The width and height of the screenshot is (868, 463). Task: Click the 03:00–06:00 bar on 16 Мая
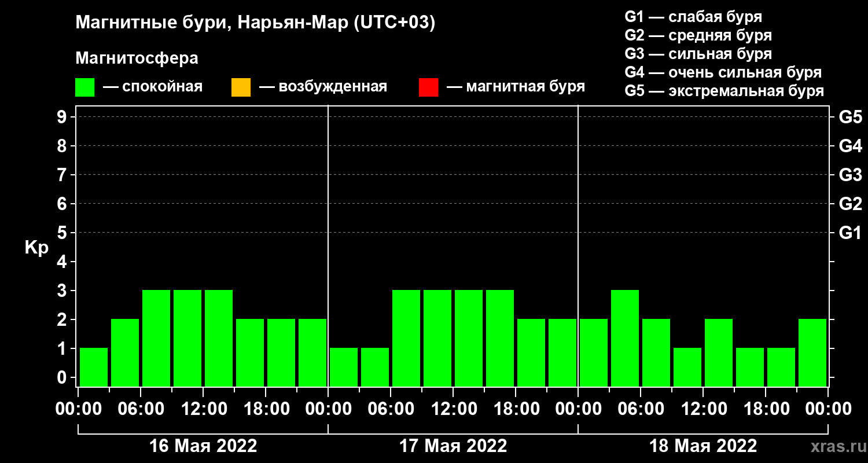pos(125,352)
